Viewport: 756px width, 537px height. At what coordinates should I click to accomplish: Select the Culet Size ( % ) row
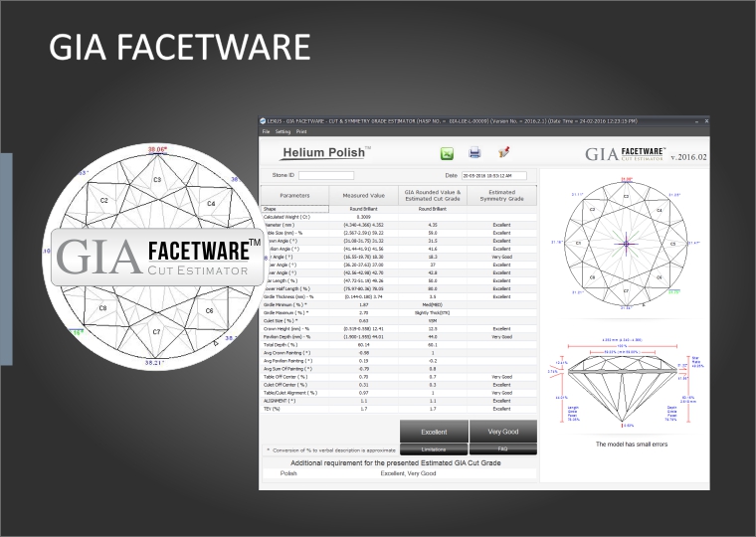(399, 321)
